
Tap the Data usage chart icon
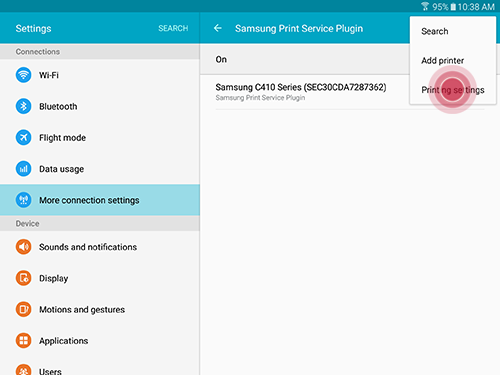[23, 169]
